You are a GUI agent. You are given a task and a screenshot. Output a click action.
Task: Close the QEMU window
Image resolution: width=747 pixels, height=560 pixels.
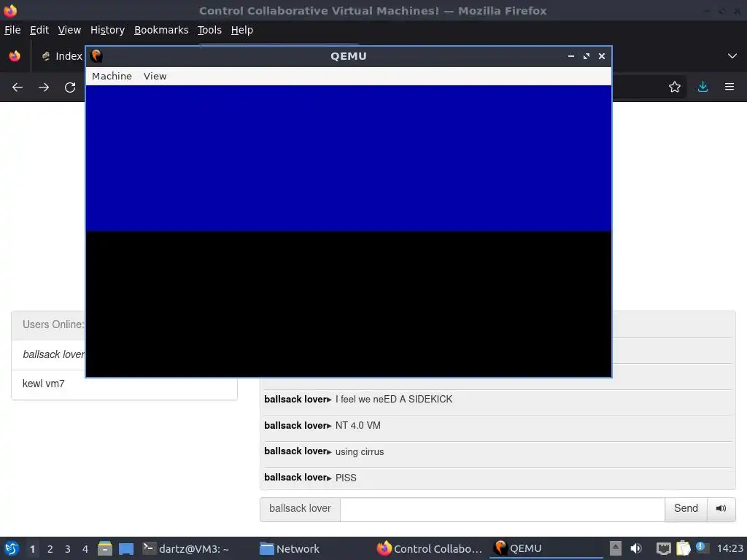tap(602, 56)
